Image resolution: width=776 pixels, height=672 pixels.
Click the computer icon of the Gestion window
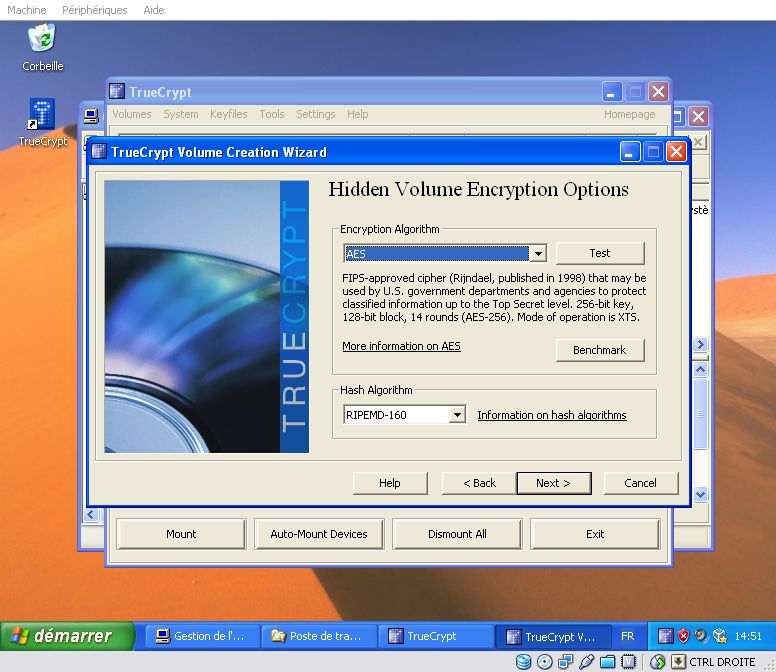coord(91,117)
